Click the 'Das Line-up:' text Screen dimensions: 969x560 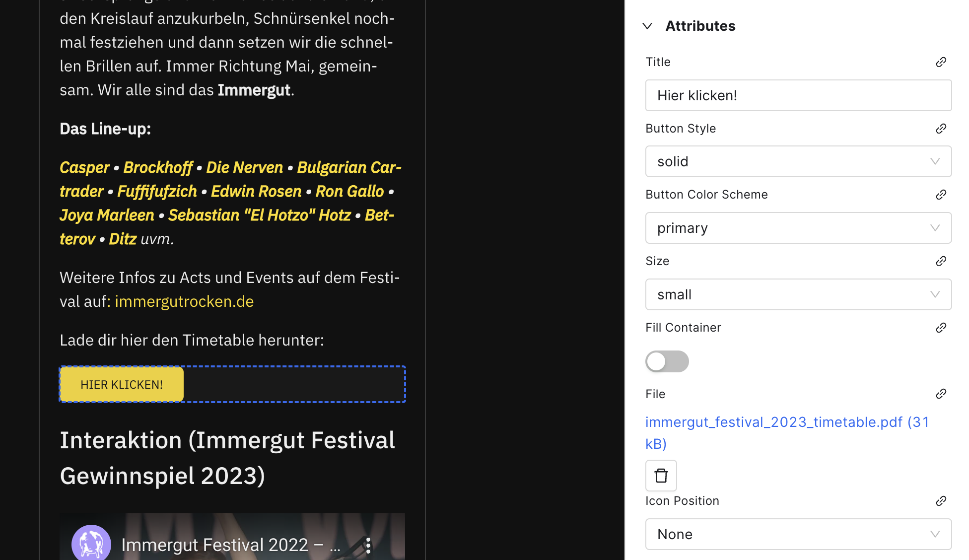[105, 129]
